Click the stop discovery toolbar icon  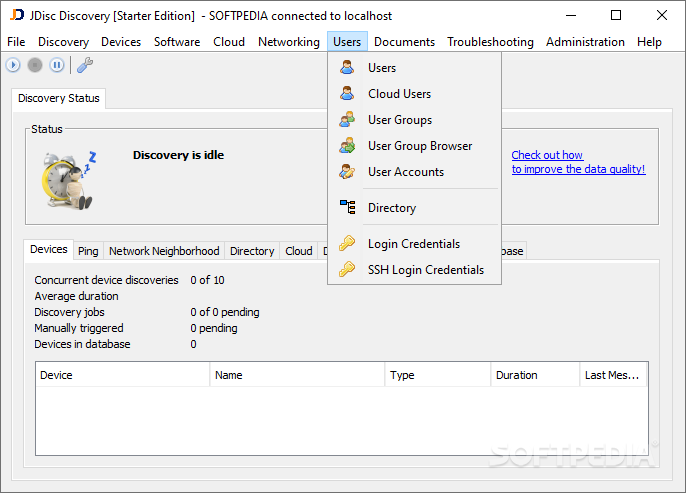[x=35, y=65]
